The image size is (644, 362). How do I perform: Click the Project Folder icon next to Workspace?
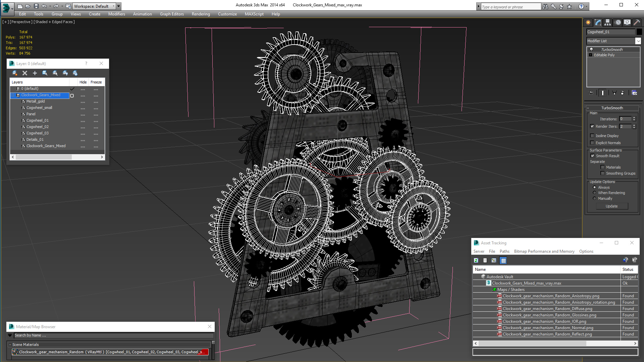click(x=68, y=6)
